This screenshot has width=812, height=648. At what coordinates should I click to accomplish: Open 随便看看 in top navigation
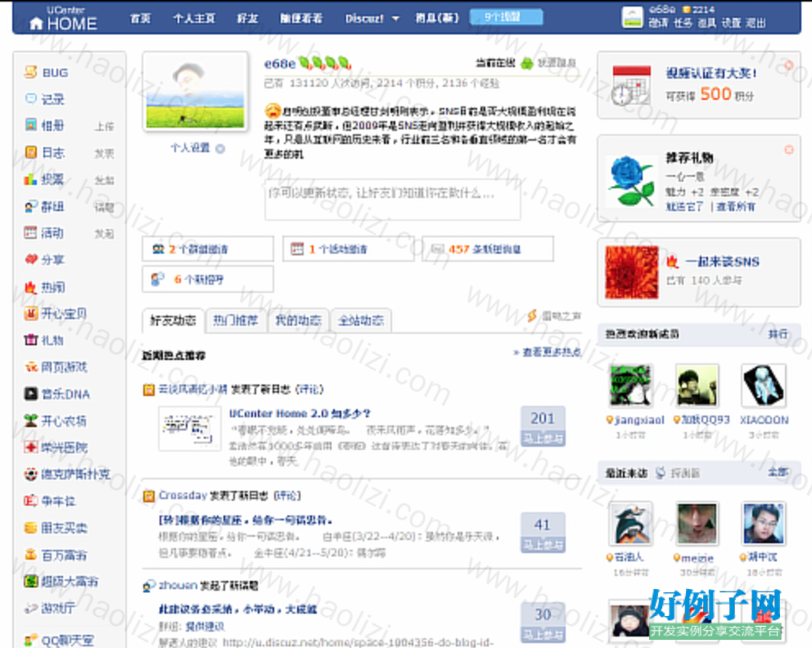tap(301, 19)
